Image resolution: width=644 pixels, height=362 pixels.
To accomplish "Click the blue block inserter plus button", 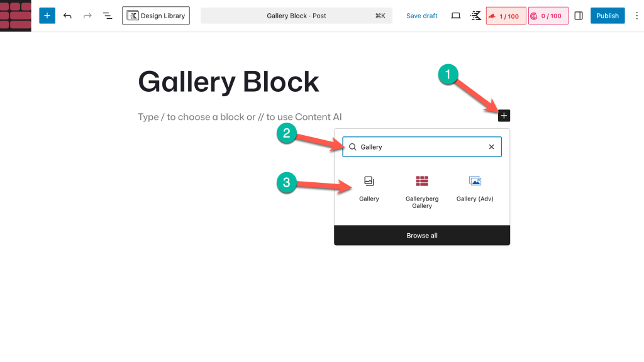I will point(47,16).
